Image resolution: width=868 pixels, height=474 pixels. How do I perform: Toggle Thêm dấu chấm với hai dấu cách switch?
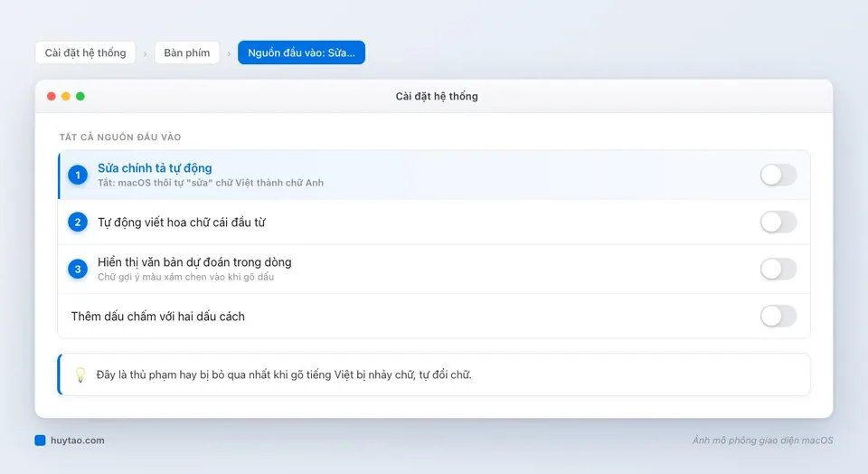(x=778, y=317)
